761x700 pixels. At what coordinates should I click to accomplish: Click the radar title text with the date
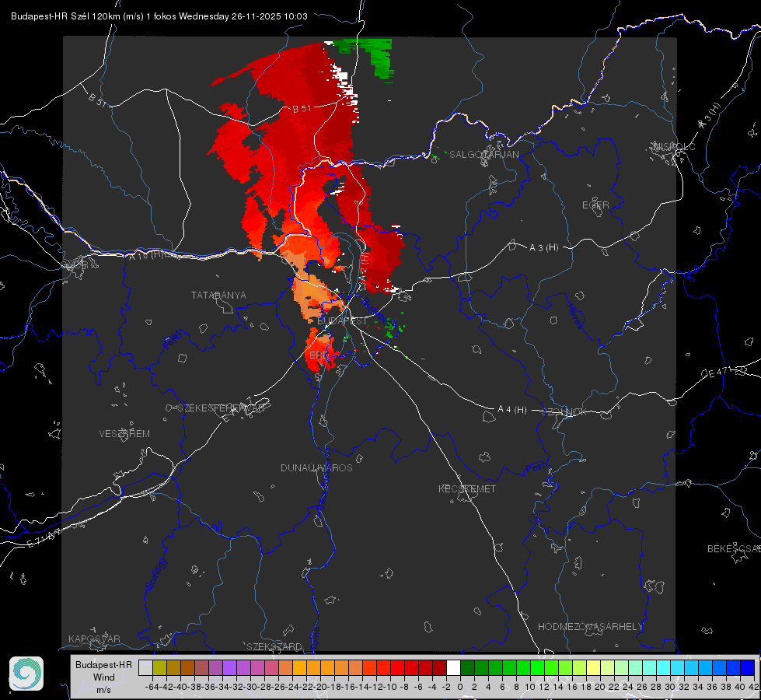[159, 16]
